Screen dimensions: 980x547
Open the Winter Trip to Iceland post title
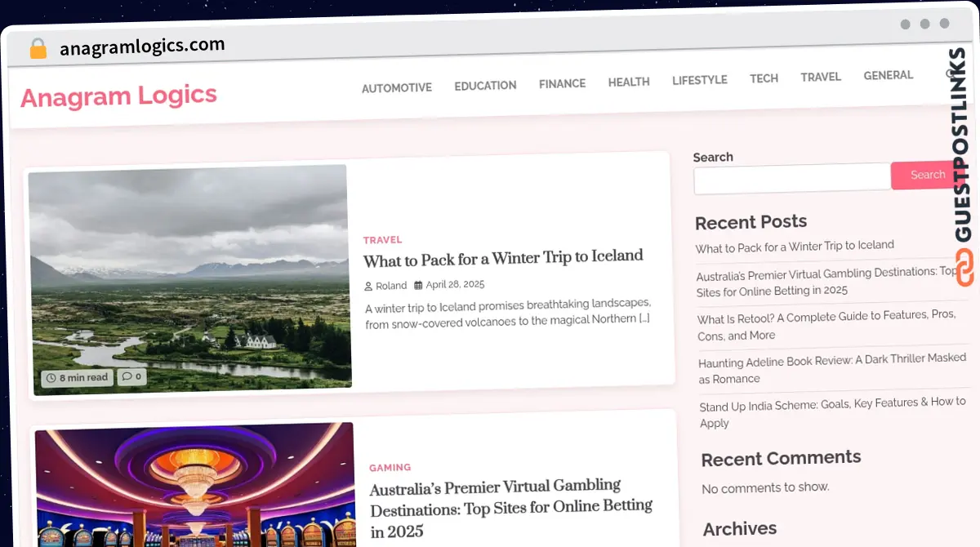(x=503, y=256)
